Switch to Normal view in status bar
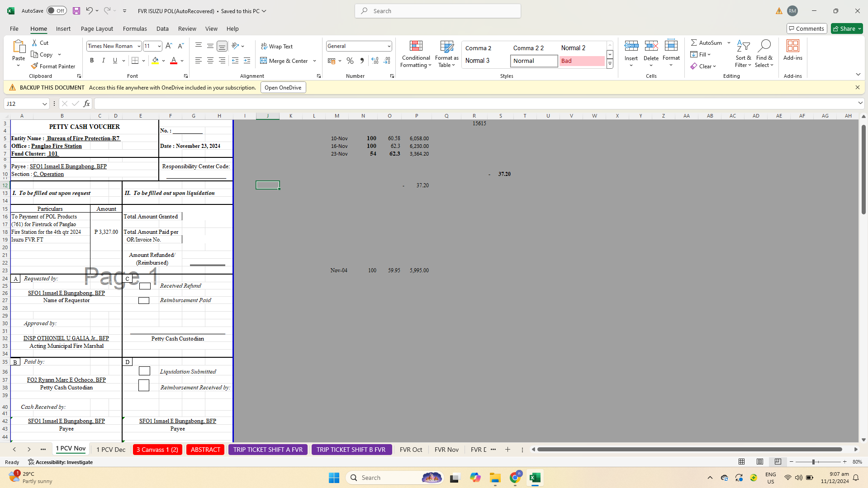The height and width of the screenshot is (488, 868). click(x=742, y=462)
